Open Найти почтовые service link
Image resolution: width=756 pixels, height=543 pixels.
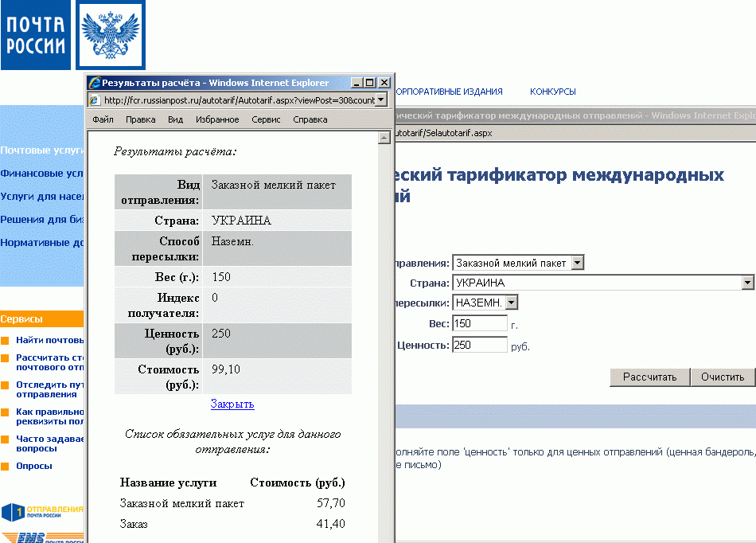coord(49,340)
